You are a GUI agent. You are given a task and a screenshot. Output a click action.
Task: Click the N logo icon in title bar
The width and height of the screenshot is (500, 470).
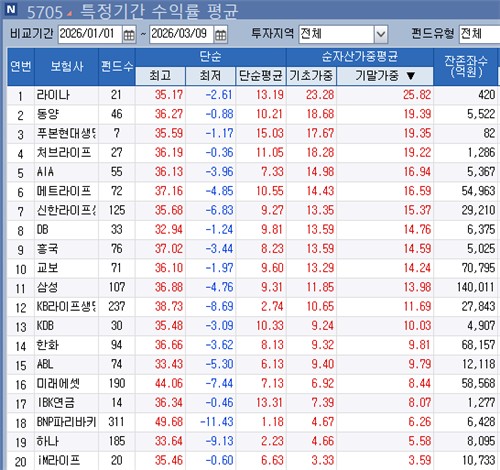[x=11, y=9]
